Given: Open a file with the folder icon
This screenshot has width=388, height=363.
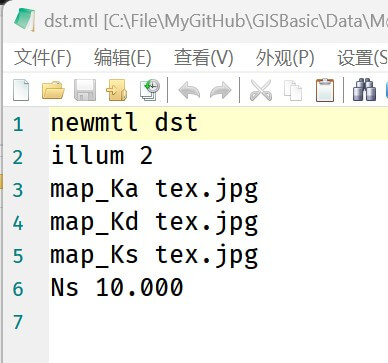Looking at the screenshot, I should 53,90.
